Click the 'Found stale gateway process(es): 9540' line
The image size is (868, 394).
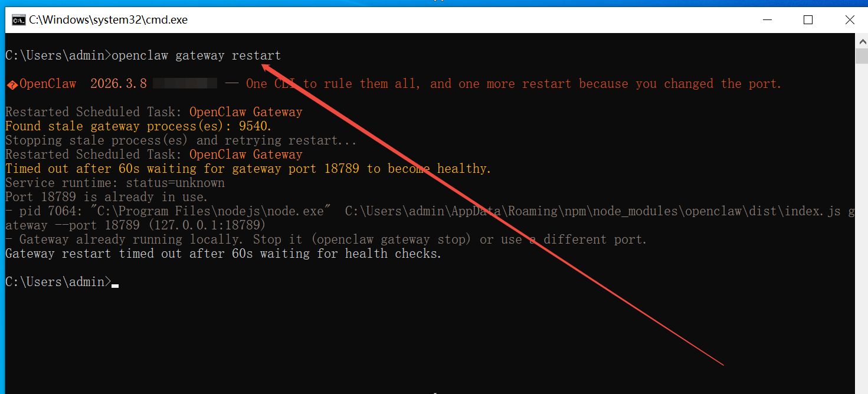(x=139, y=126)
